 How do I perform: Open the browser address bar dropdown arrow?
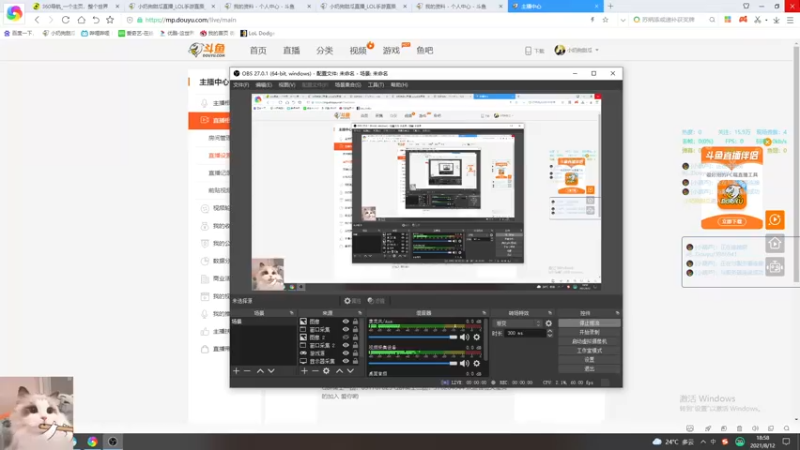click(622, 20)
